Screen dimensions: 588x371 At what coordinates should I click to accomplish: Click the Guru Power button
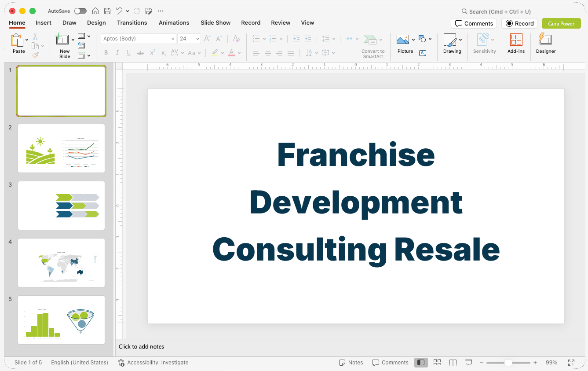561,23
